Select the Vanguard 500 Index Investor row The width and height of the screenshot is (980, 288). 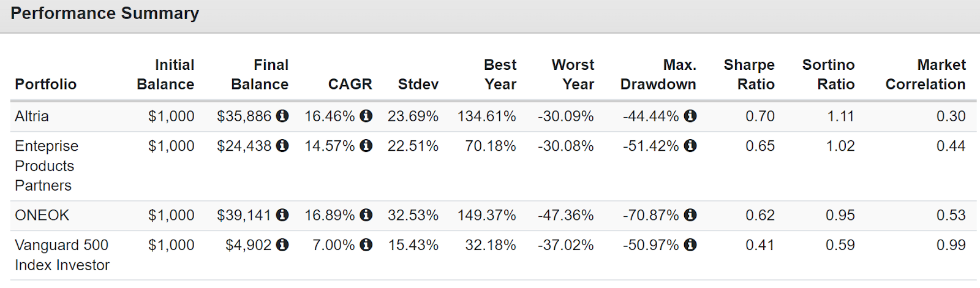click(494, 255)
